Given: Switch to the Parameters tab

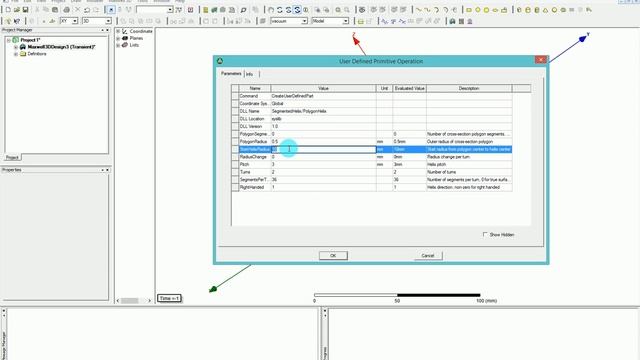Looking at the screenshot, I should coord(231,73).
